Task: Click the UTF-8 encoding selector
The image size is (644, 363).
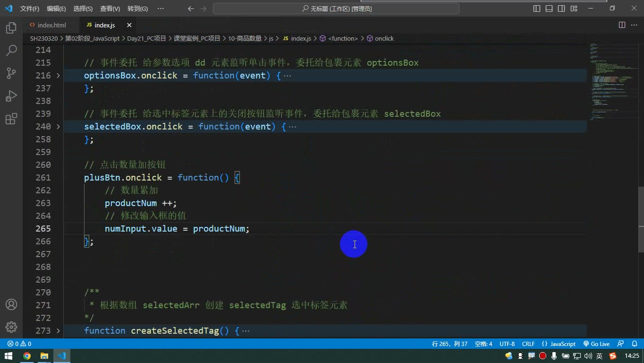Action: 507,344
